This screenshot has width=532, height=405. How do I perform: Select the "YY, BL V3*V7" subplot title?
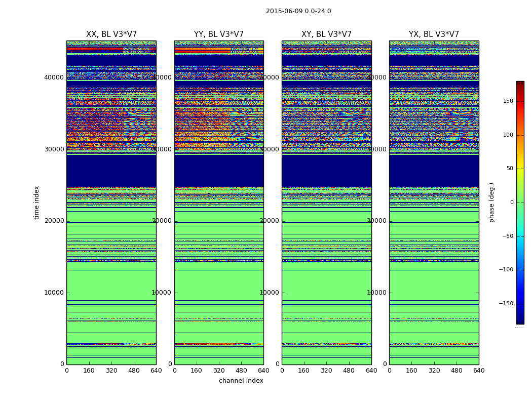point(219,34)
